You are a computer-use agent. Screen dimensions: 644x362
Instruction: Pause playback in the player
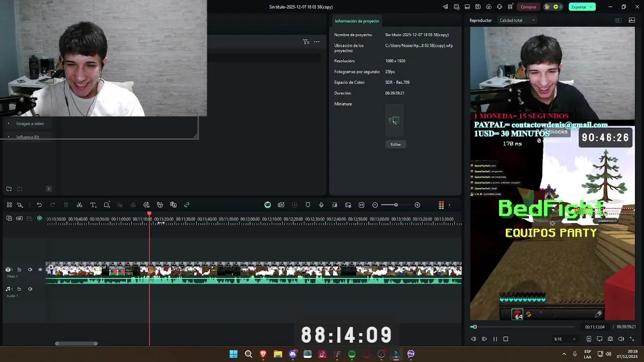(495, 339)
